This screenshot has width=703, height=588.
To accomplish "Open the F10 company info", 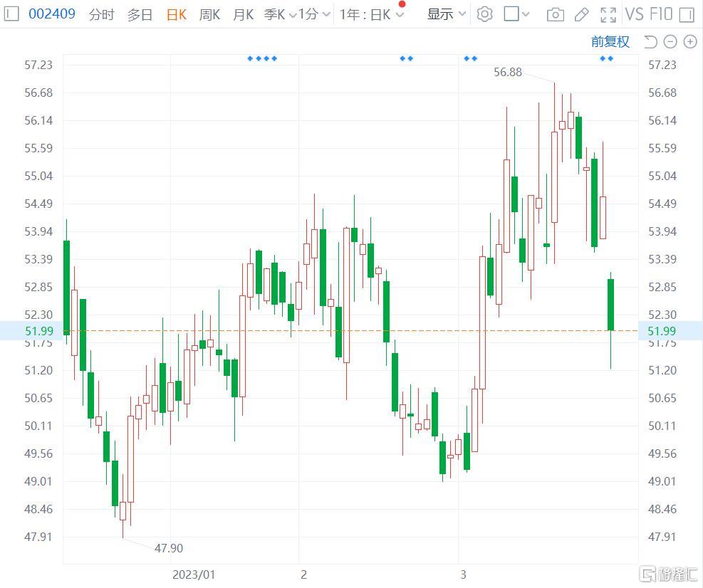I will [x=661, y=14].
